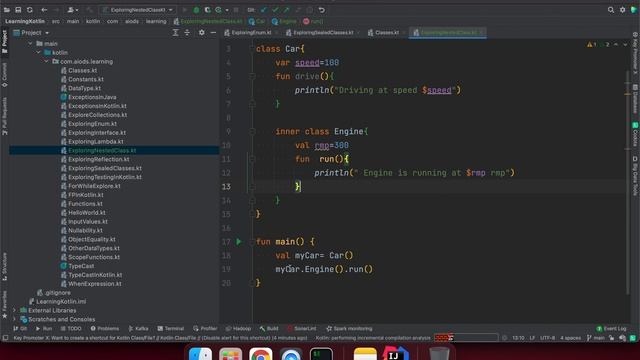The image size is (640, 360).
Task: Click the Open folder toolbar icon
Action: [x=7, y=10]
